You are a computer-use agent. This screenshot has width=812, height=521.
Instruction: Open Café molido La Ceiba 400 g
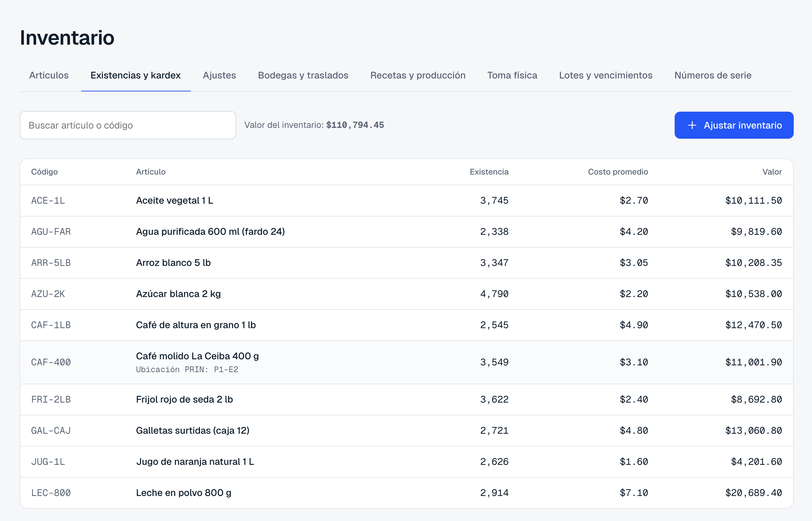pos(407,362)
